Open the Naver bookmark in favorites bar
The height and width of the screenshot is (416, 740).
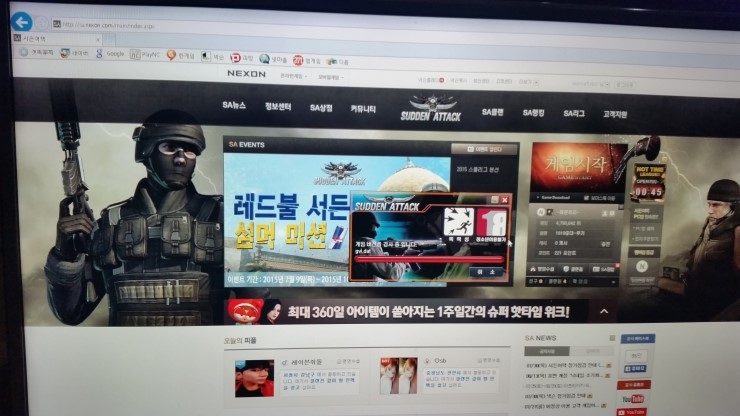pos(74,53)
